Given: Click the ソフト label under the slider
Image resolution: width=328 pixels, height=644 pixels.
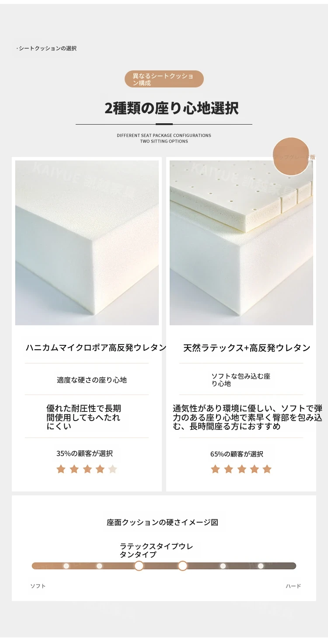Looking at the screenshot, I should point(38,586).
